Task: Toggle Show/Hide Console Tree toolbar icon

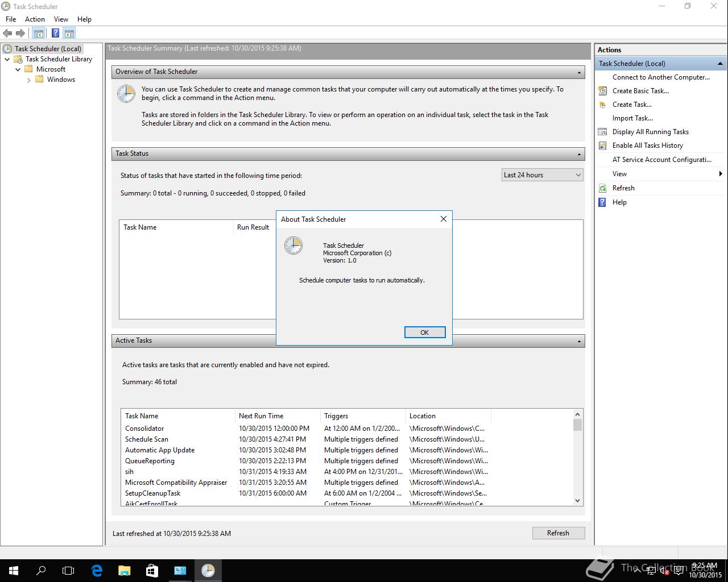Action: (x=38, y=34)
